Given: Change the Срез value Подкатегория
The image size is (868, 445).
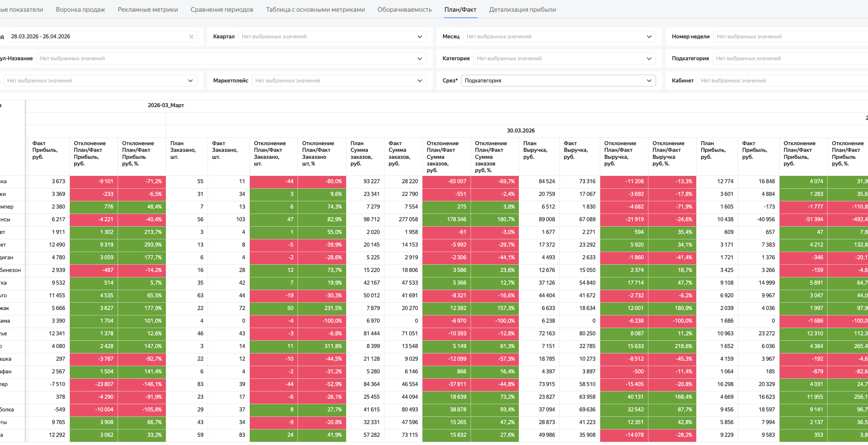Looking at the screenshot, I should pyautogui.click(x=558, y=81).
